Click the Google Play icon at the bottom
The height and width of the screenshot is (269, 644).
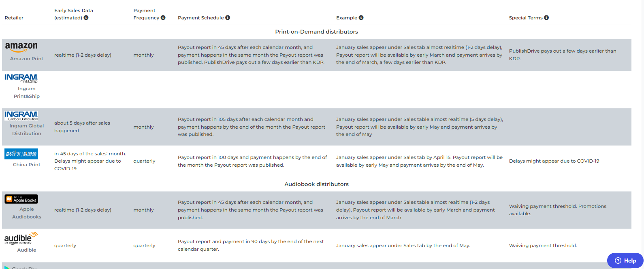(x=7, y=267)
